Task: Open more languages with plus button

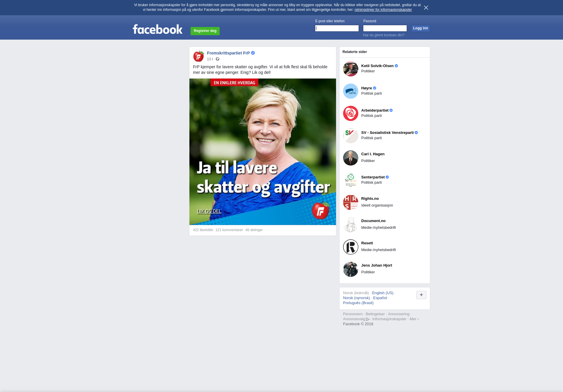Action: (x=421, y=295)
